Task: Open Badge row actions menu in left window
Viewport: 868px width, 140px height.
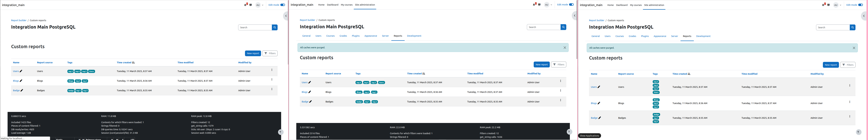Action: (x=272, y=89)
